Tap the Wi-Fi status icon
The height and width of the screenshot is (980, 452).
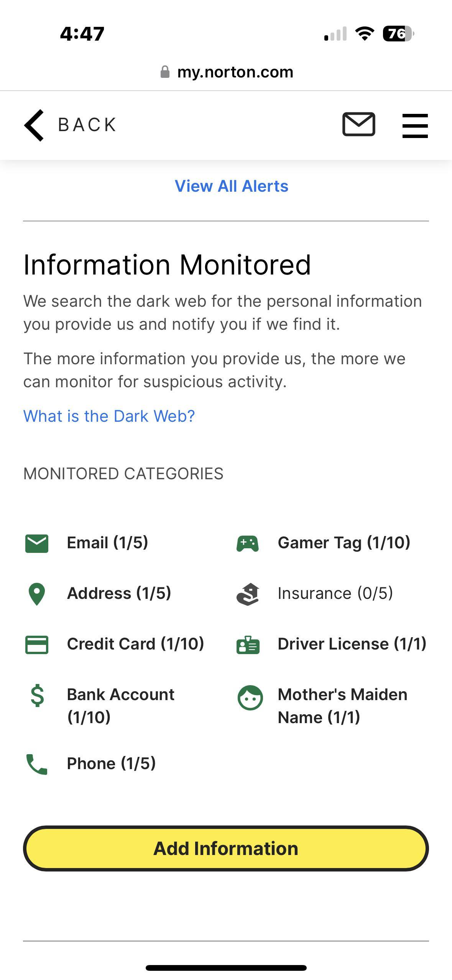(365, 34)
